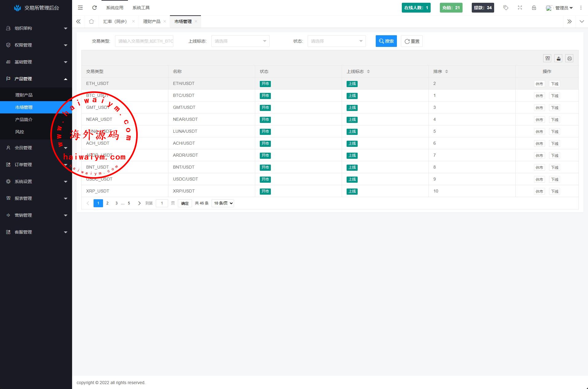Image resolution: width=588 pixels, height=389 pixels.
Task: Click the blue 搜索 button
Action: [x=386, y=41]
